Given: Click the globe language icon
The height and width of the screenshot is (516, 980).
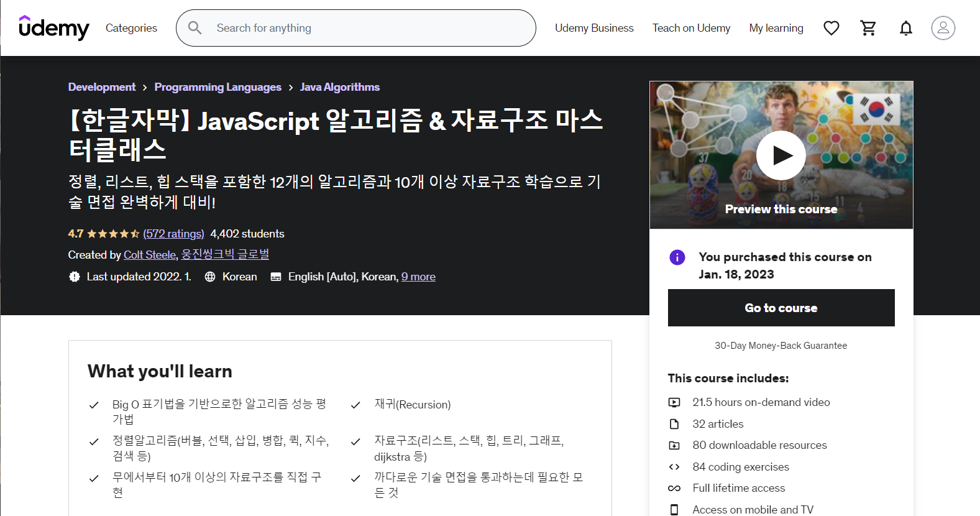Looking at the screenshot, I should (x=210, y=277).
